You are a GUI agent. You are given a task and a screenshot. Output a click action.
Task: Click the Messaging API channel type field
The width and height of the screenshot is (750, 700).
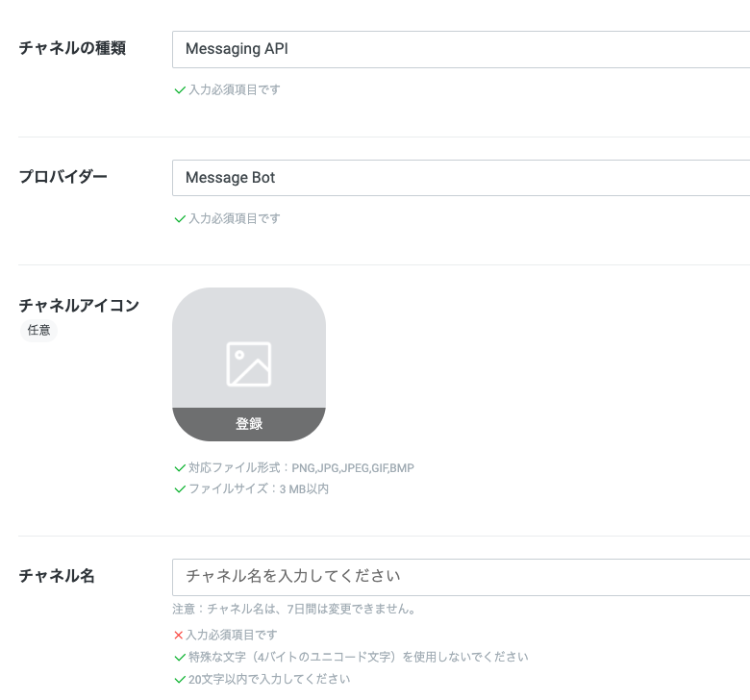(x=462, y=49)
